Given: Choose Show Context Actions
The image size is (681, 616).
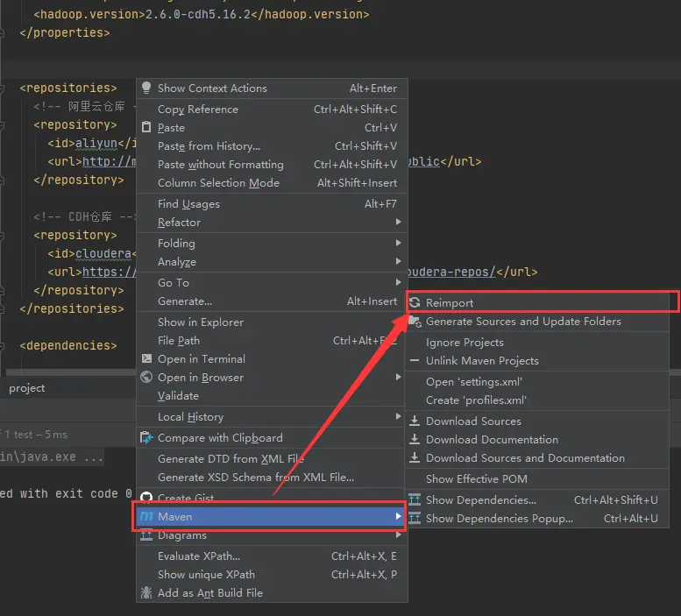Looking at the screenshot, I should coord(272,89).
